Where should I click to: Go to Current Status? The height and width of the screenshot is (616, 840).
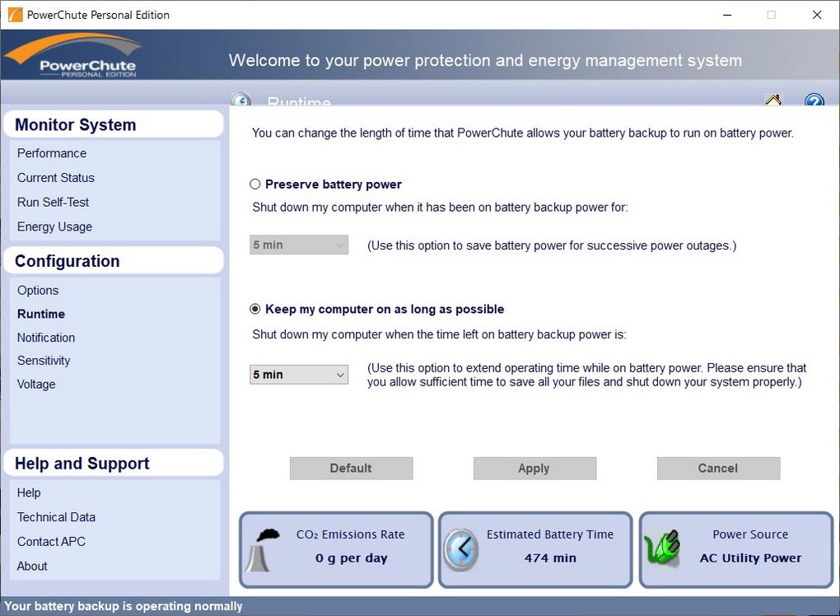click(56, 178)
